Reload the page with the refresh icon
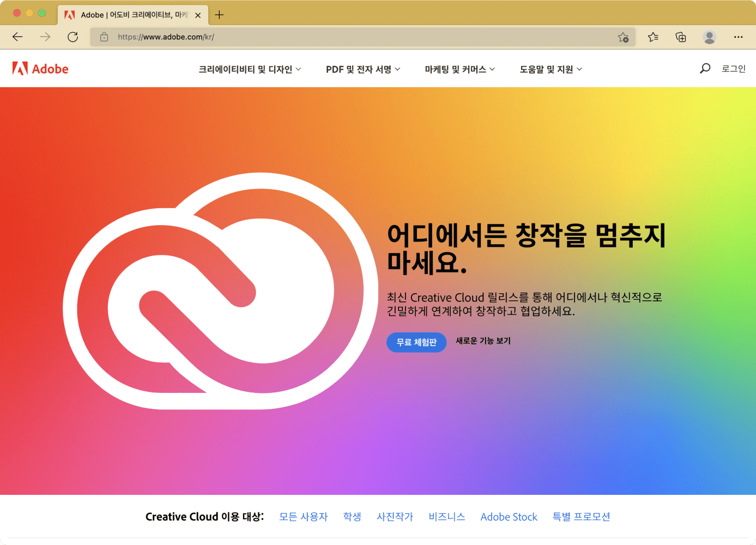Image resolution: width=756 pixels, height=545 pixels. 72,37
